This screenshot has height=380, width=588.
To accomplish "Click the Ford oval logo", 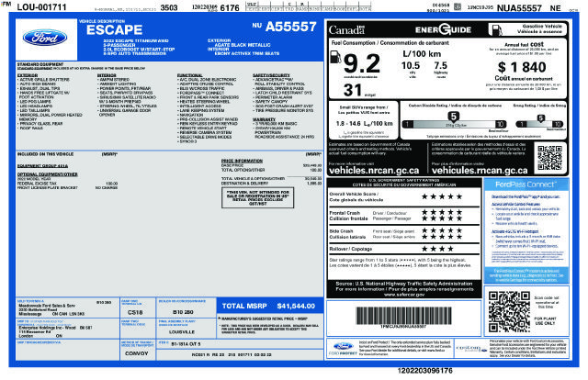I will tap(45, 38).
